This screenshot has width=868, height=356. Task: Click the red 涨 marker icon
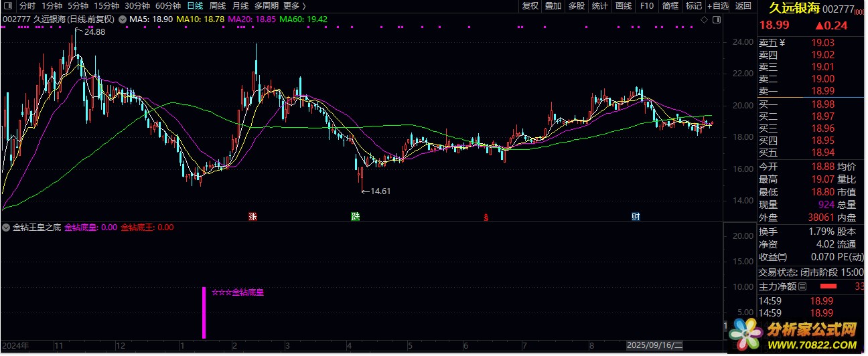[x=252, y=216]
